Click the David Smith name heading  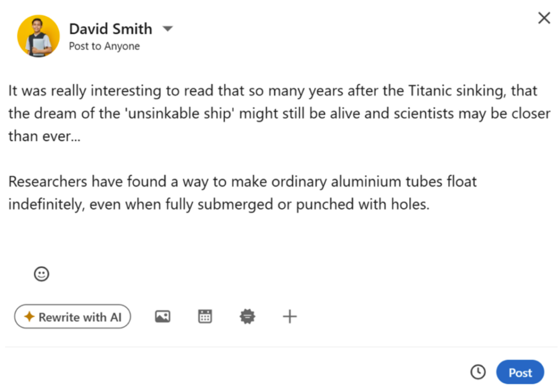coord(111,28)
